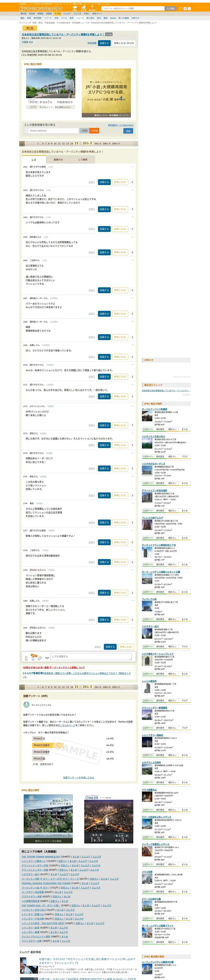
Task: Switch to the レス検索 tab
Action: (x=83, y=160)
